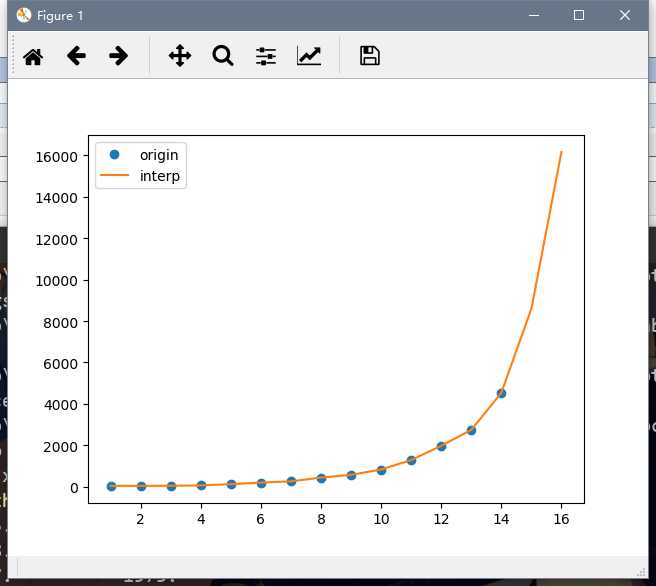Click the x-axis tick label 8

pos(321,519)
